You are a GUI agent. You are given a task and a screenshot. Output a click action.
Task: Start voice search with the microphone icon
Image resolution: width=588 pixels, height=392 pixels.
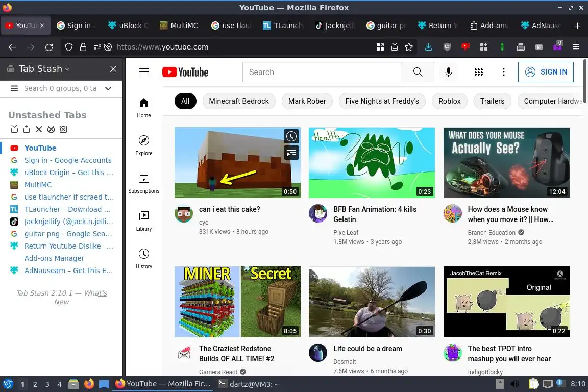click(x=449, y=71)
